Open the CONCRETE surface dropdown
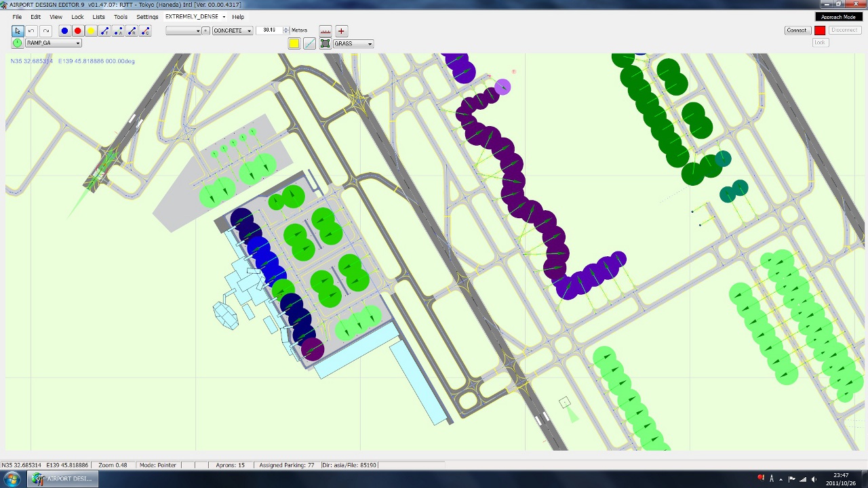This screenshot has width=868, height=488. (232, 30)
